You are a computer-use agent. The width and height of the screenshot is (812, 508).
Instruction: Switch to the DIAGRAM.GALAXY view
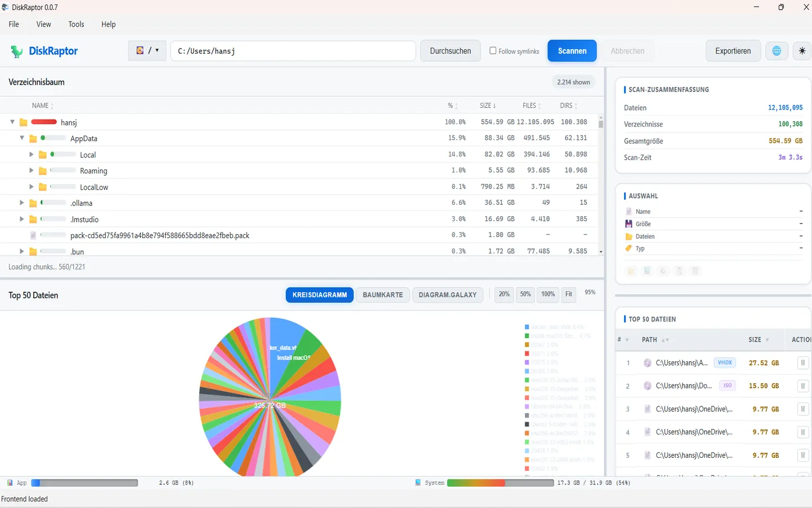pos(448,295)
